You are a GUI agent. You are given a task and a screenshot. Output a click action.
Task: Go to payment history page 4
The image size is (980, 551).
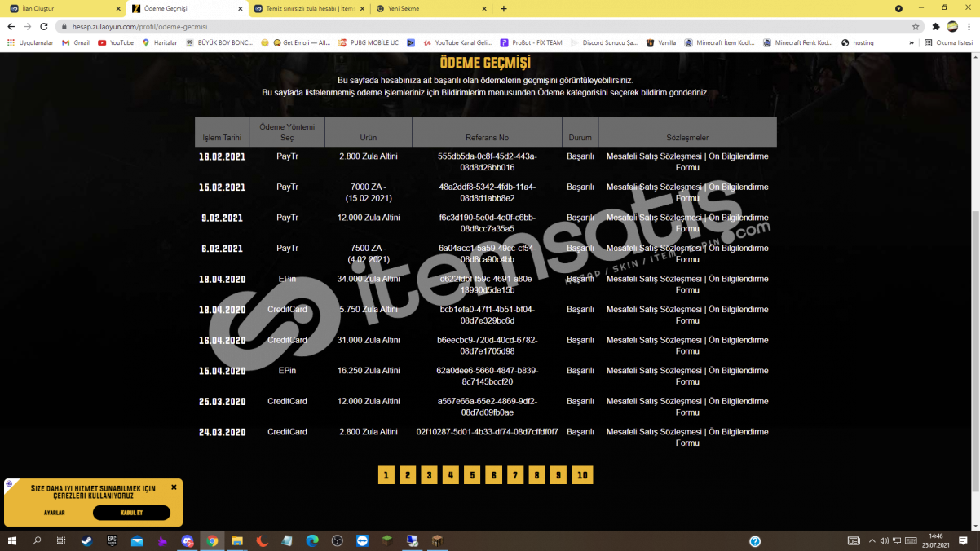tap(451, 475)
